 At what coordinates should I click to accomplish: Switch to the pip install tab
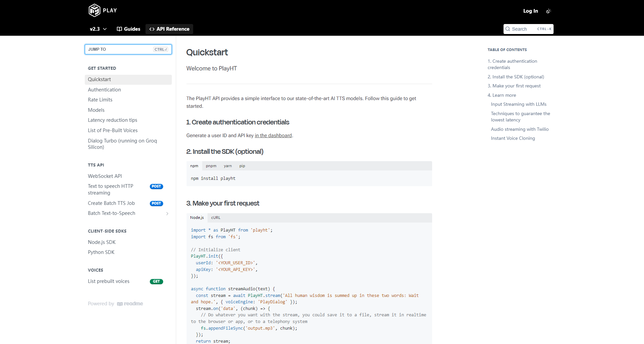(x=242, y=166)
